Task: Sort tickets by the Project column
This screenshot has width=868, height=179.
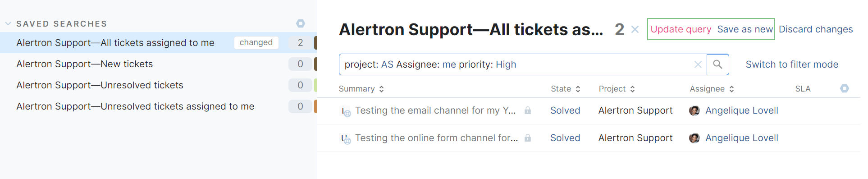Action: (x=617, y=89)
